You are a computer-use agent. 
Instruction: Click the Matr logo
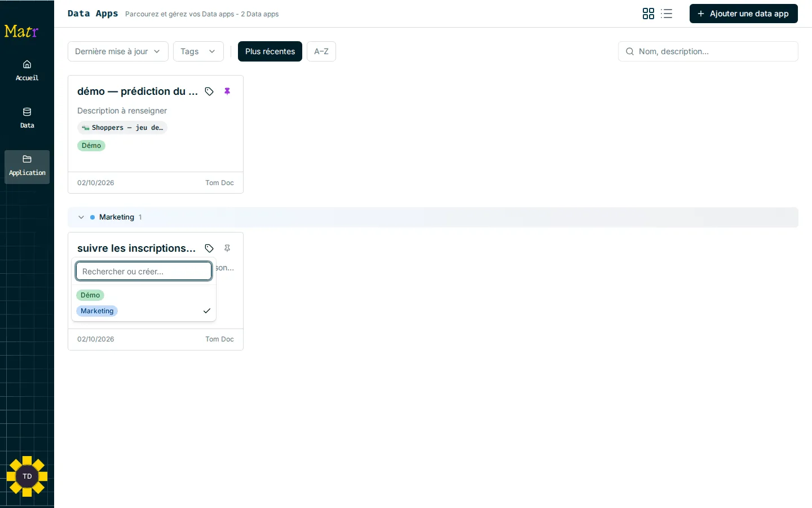(21, 31)
